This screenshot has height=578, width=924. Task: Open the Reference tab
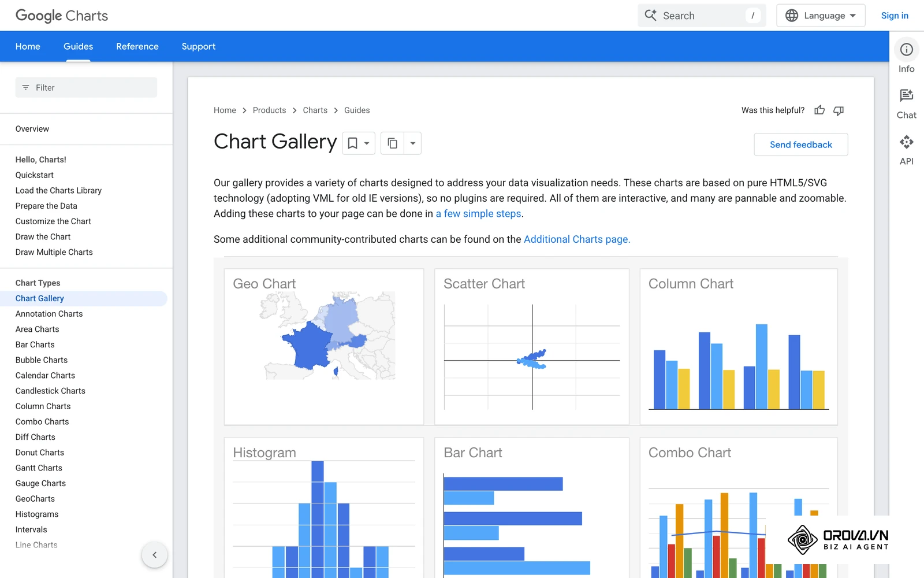137,46
